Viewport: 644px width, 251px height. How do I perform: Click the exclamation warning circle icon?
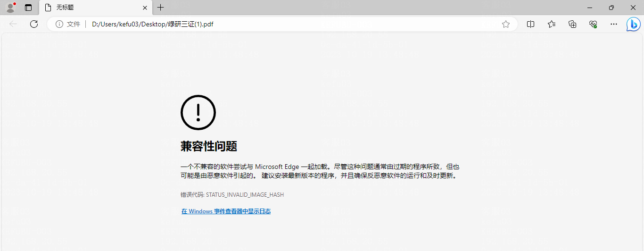198,112
